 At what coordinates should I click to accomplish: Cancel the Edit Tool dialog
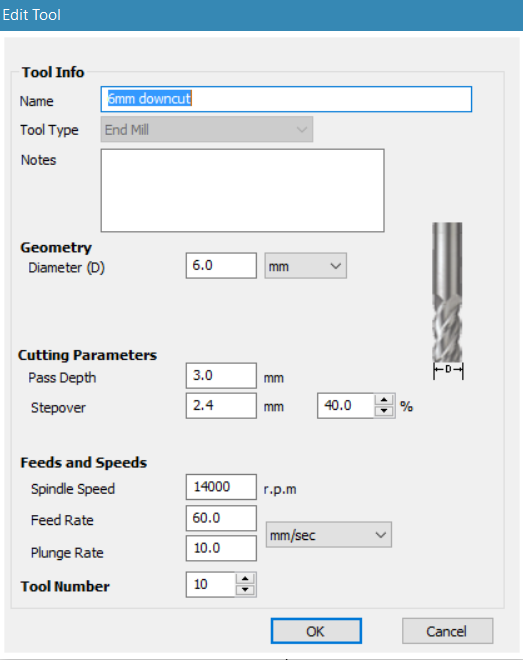[x=447, y=631]
